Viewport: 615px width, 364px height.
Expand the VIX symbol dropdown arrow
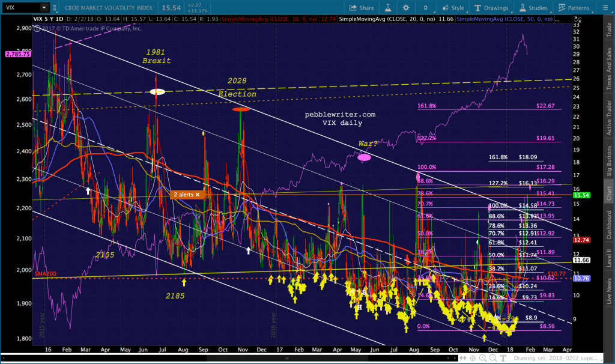coord(44,7)
